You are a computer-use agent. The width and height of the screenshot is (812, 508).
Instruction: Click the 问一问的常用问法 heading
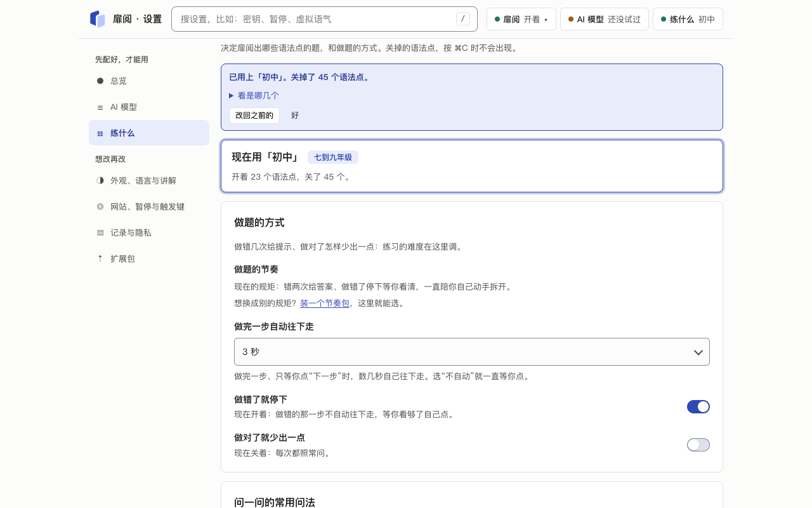tap(275, 502)
